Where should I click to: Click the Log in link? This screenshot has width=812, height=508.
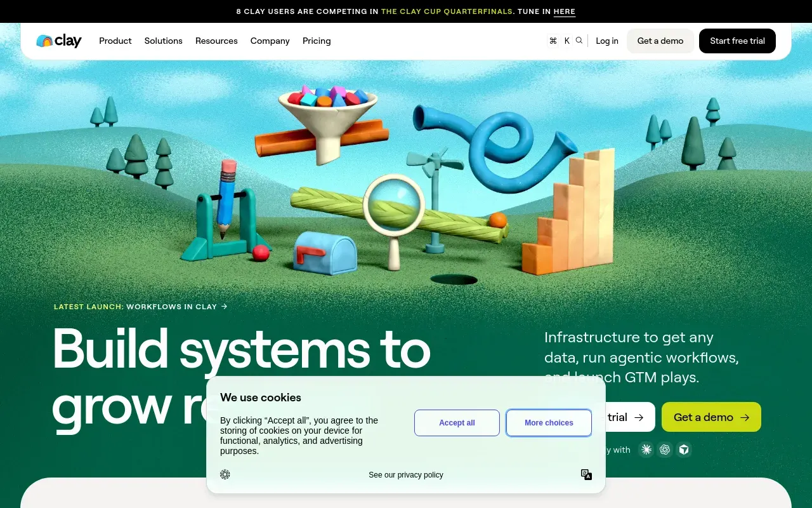coord(607,41)
